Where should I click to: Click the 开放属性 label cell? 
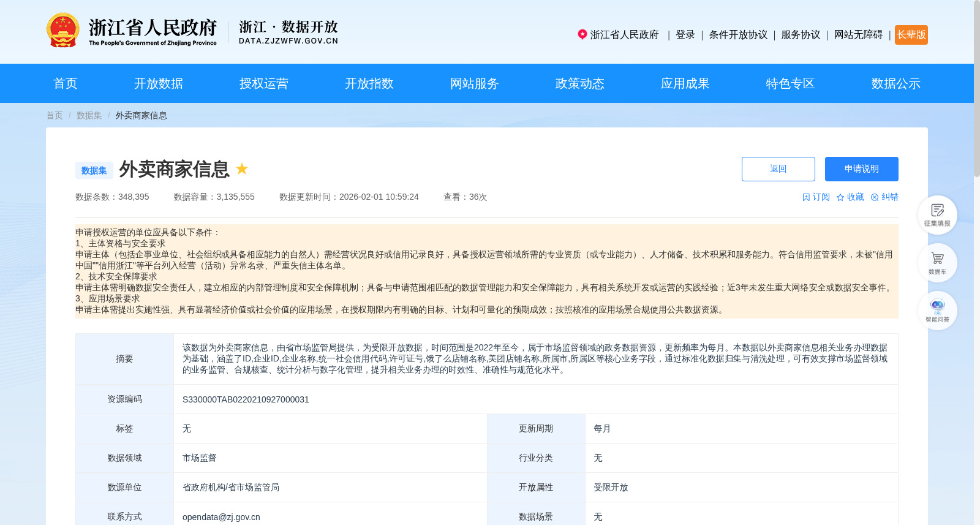536,488
